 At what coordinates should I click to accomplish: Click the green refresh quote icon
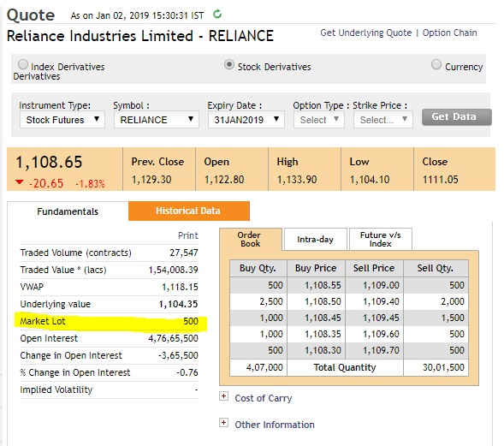(x=217, y=15)
